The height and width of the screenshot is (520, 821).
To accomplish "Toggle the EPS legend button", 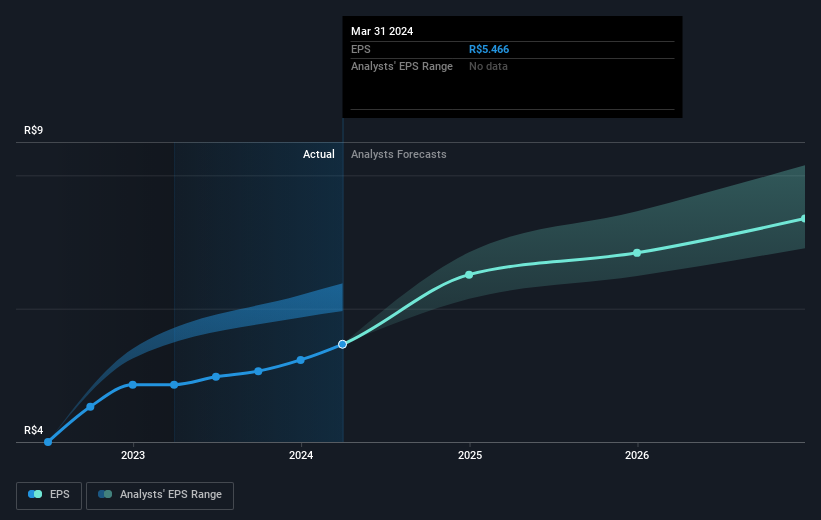I will tap(49, 495).
